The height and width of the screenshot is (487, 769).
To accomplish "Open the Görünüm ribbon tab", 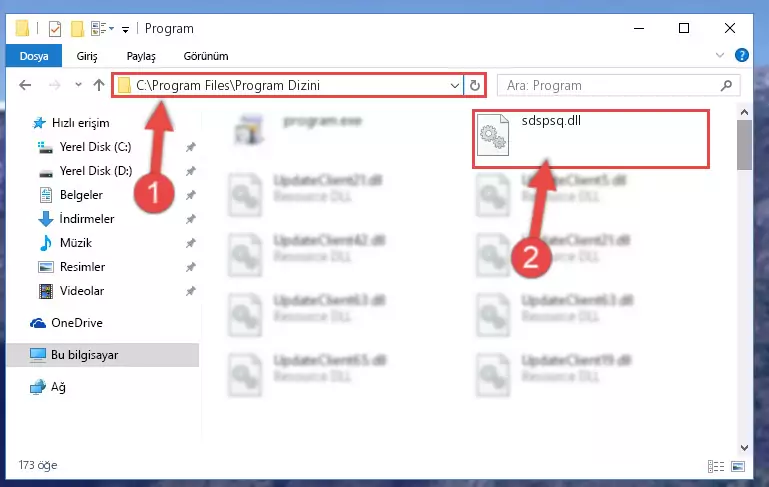I will [206, 56].
